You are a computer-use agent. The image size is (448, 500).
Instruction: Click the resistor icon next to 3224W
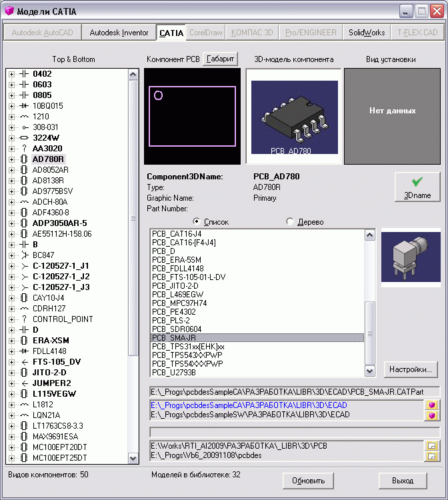point(24,138)
